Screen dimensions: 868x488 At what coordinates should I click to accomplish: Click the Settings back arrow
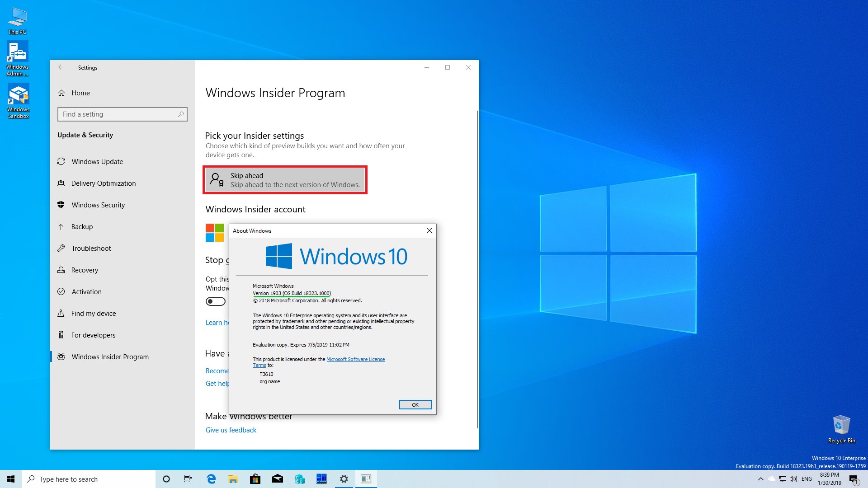[61, 67]
